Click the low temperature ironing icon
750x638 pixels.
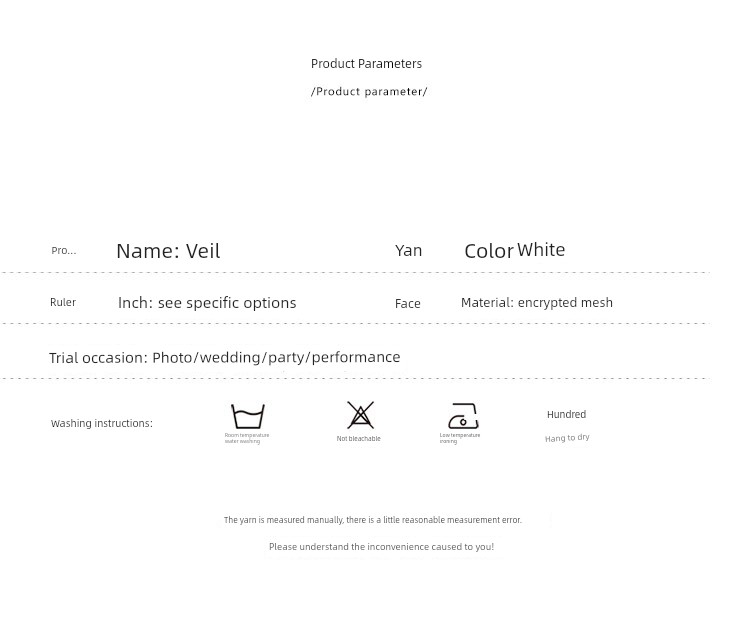point(463,415)
